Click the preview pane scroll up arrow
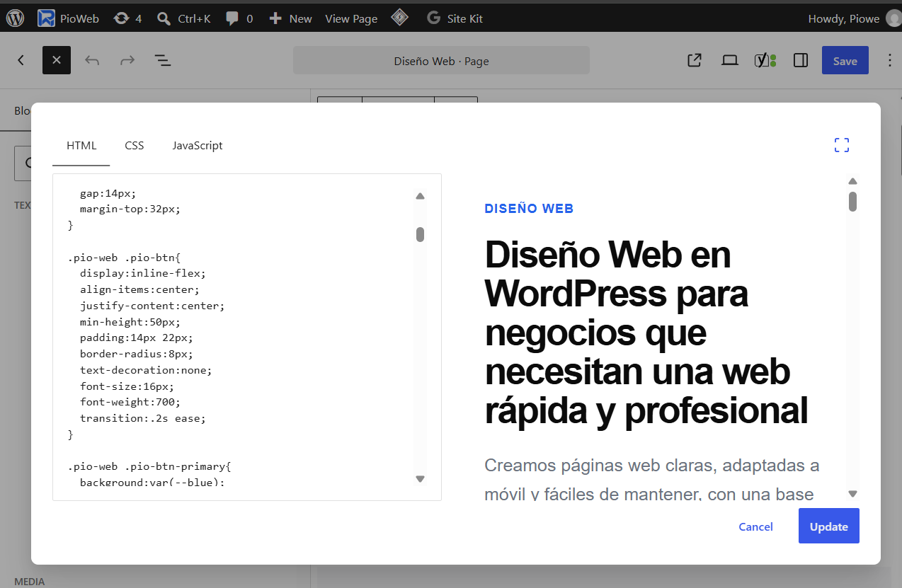This screenshot has width=902, height=588. coord(852,181)
